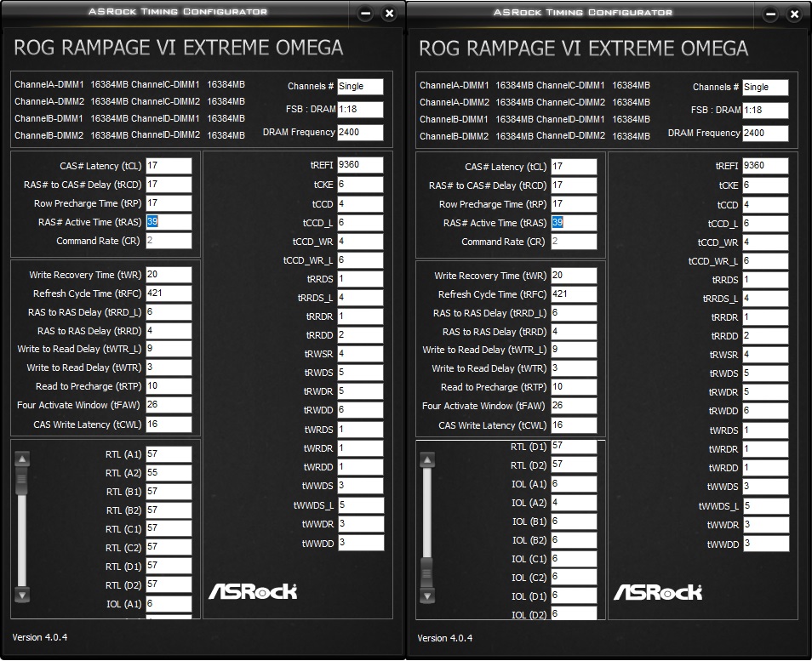Click the tWWDD field in left window
The height and width of the screenshot is (661, 812).
point(361,543)
